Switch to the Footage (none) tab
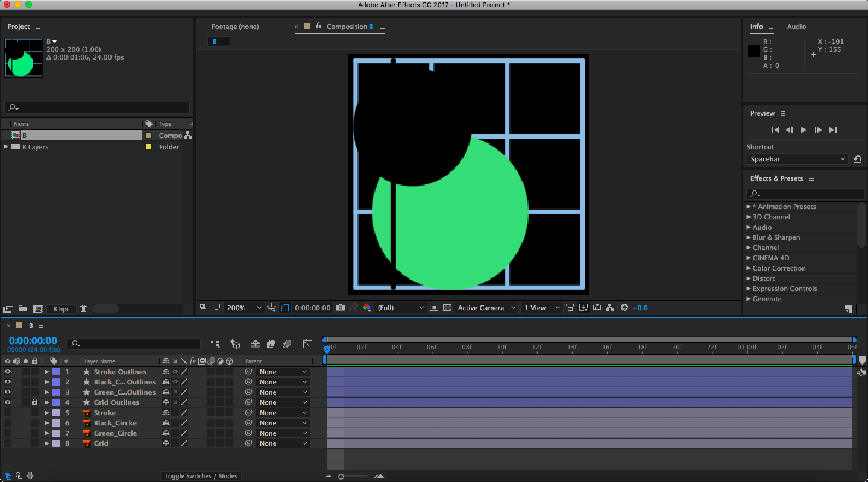 click(x=235, y=27)
